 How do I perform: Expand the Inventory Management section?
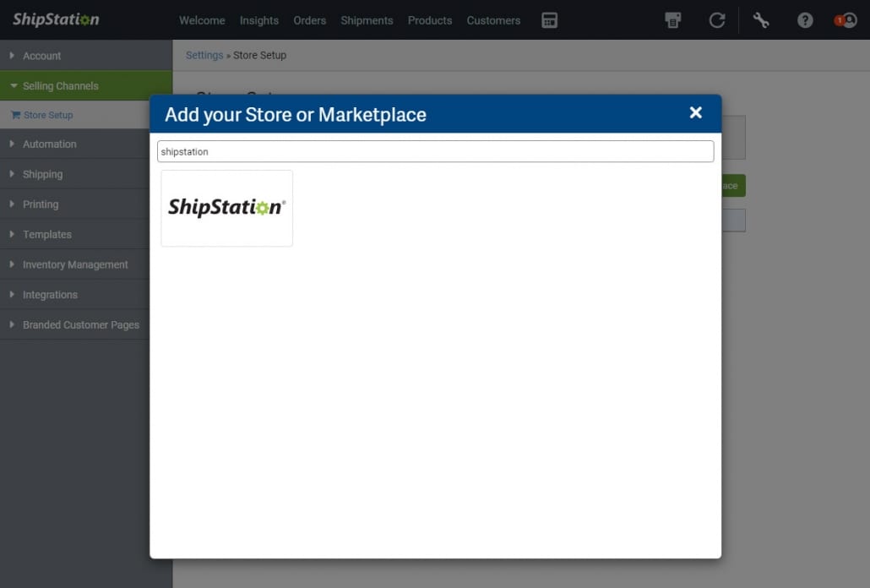coord(75,264)
